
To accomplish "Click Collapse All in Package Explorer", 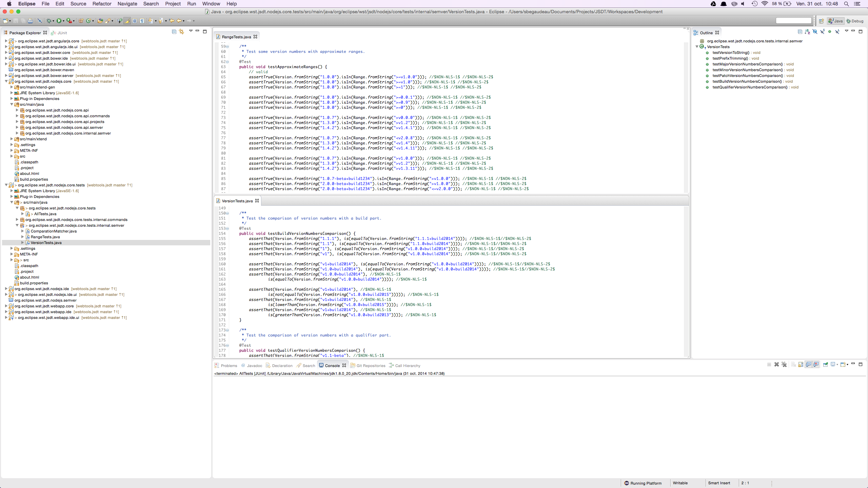I will (174, 32).
